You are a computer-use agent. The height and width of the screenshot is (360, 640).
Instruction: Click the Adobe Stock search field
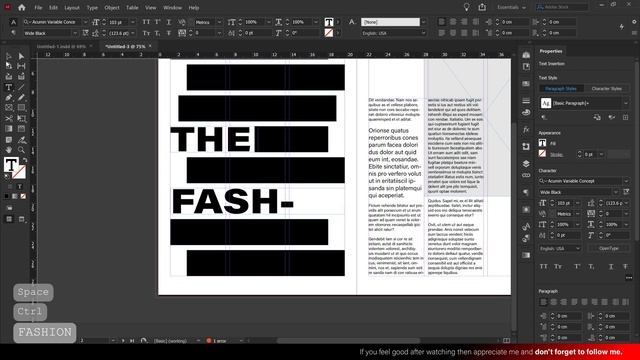562,7
